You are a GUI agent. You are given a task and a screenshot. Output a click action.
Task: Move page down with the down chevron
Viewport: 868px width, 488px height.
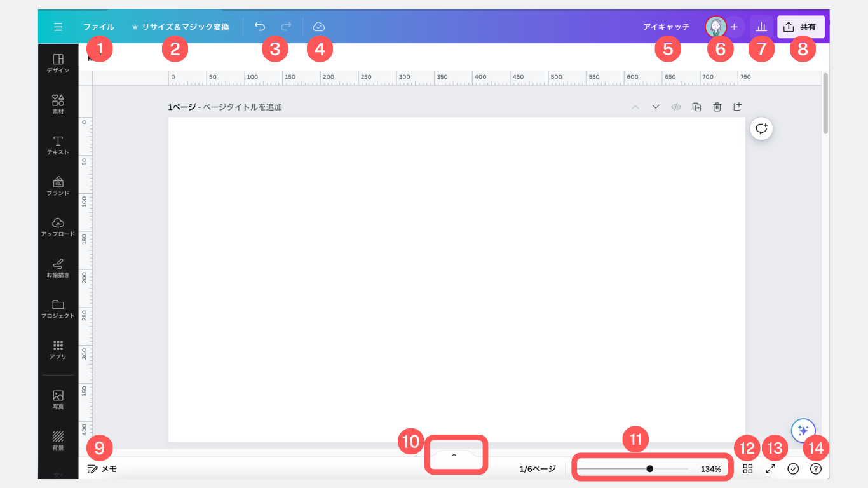(656, 107)
